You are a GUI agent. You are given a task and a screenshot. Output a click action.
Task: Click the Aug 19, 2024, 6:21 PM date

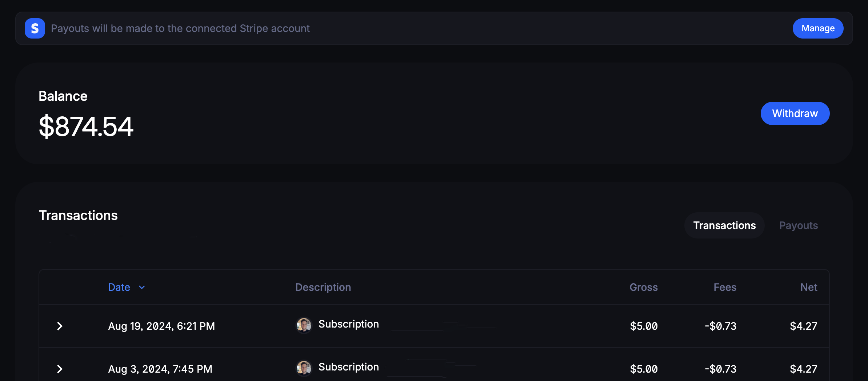pyautogui.click(x=161, y=326)
